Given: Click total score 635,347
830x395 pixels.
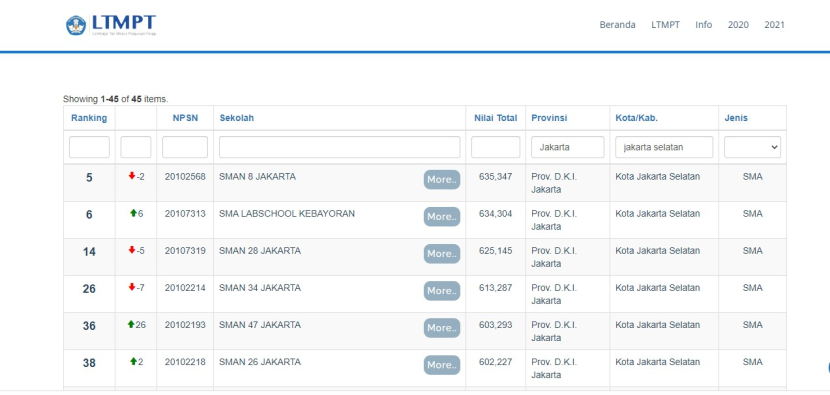Looking at the screenshot, I should [x=495, y=177].
